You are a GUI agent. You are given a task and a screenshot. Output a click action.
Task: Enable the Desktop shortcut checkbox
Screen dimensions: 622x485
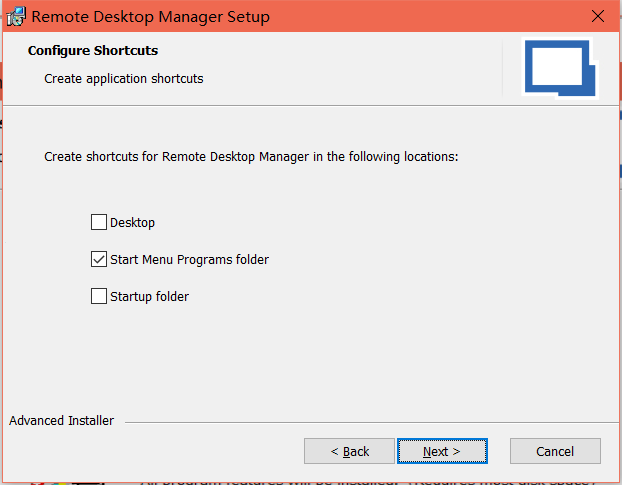tap(99, 222)
